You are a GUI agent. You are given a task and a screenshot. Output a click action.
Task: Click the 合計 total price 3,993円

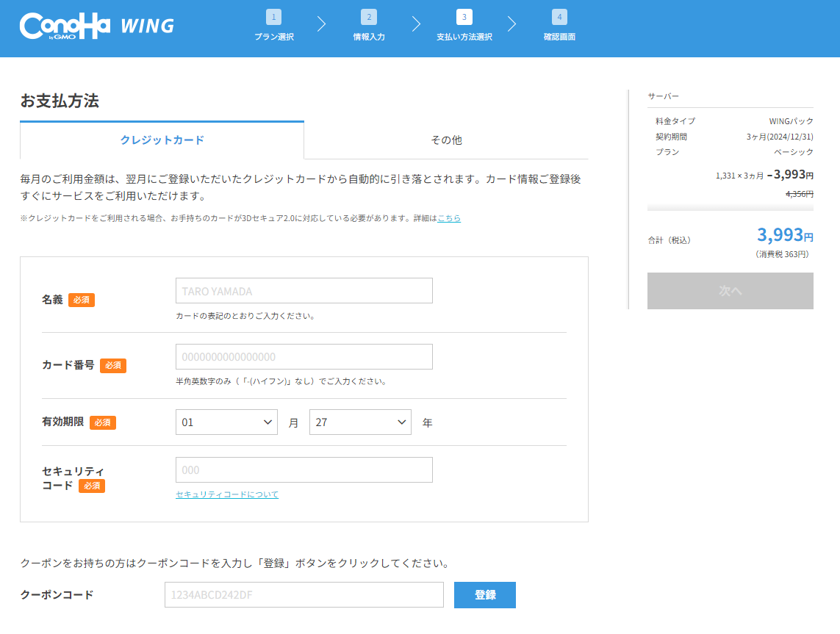coord(784,236)
